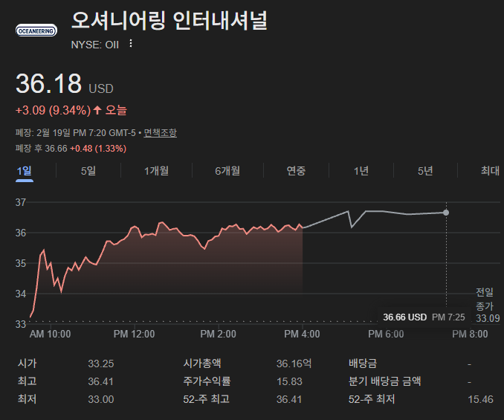Click the 36.18 current price
Image resolution: width=504 pixels, height=420 pixels.
(48, 83)
